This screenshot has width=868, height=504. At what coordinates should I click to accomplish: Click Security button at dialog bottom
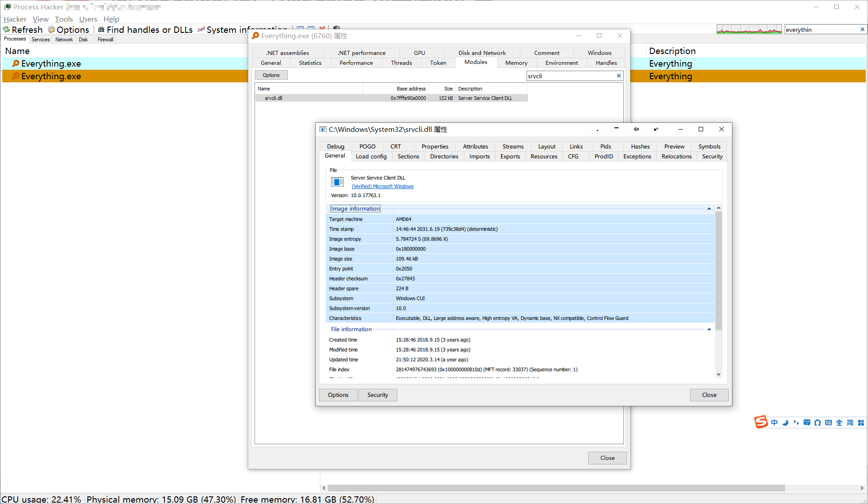tap(377, 395)
